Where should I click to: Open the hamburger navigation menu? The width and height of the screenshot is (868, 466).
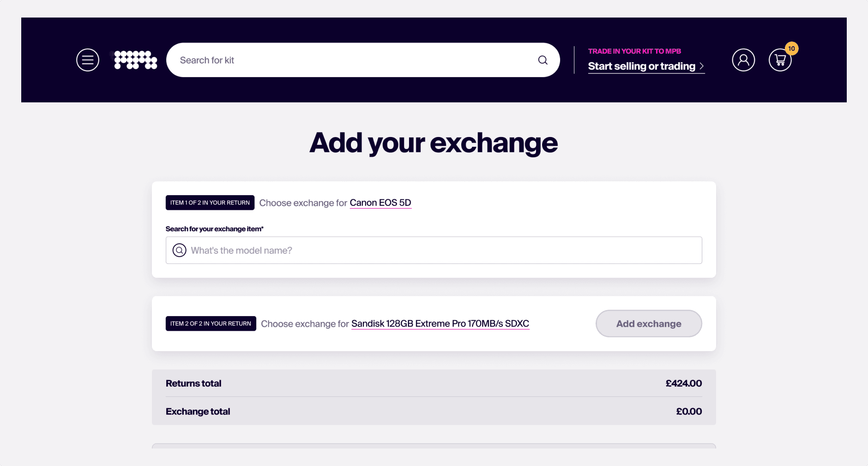tap(88, 60)
